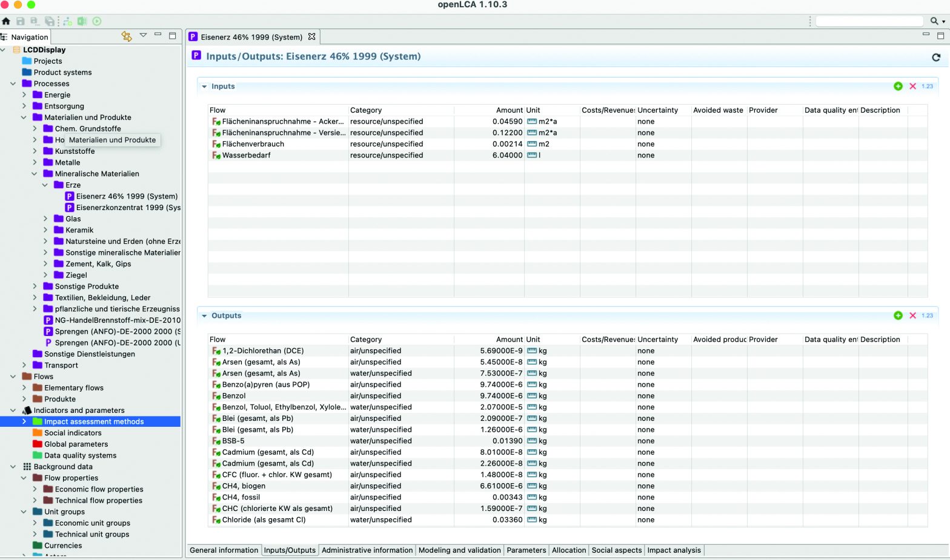The image size is (950, 560).
Task: Toggle link with editor in Navigation
Action: pos(127,36)
